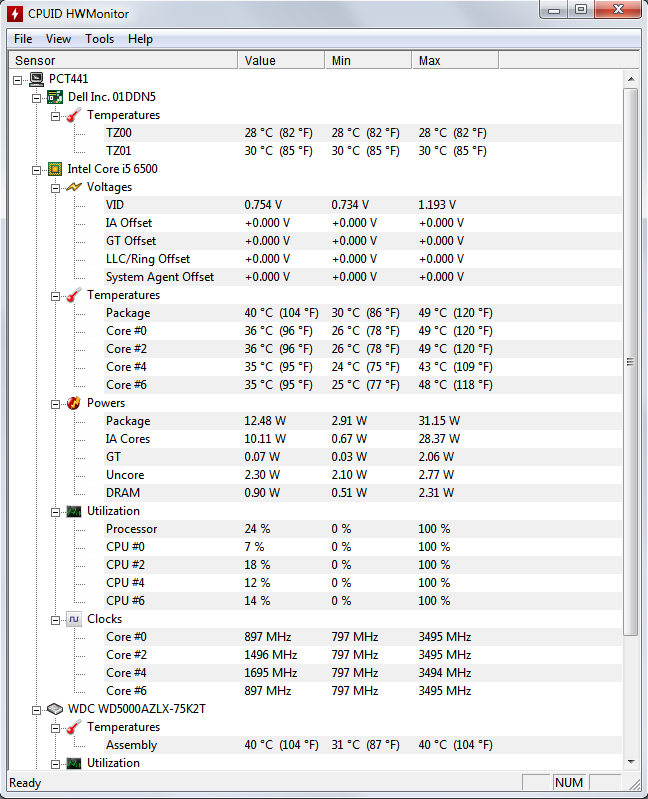This screenshot has height=799, width=648.
Task: Collapse the Clocks group
Action: tap(56, 621)
